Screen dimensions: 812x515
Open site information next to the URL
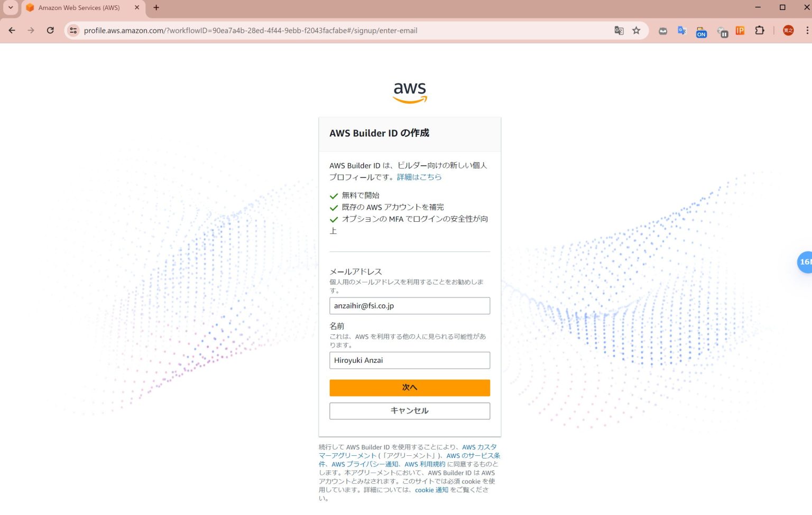(x=72, y=30)
